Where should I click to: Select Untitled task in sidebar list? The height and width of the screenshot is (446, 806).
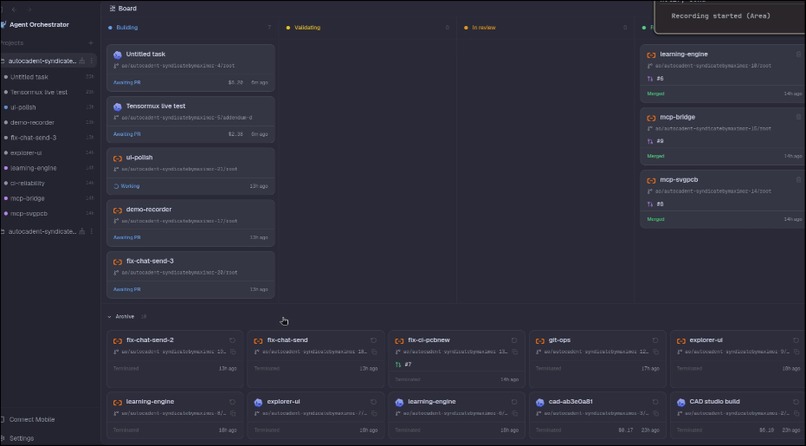(49, 77)
